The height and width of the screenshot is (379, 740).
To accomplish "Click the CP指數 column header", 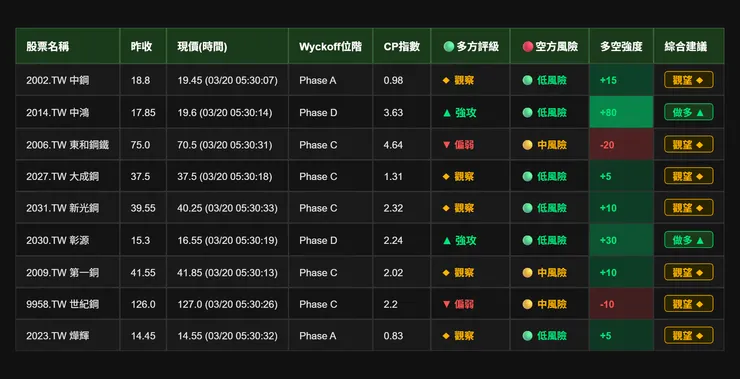I will [x=402, y=46].
